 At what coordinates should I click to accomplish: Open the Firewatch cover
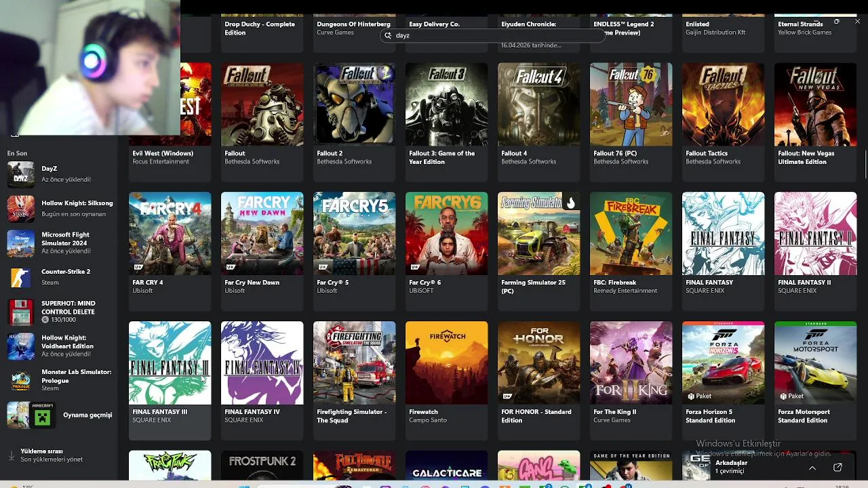(446, 363)
